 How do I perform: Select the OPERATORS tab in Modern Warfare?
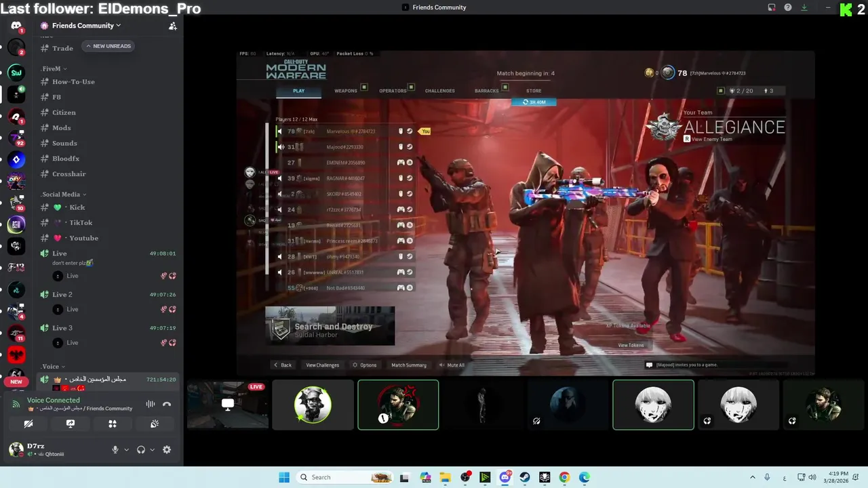point(393,91)
